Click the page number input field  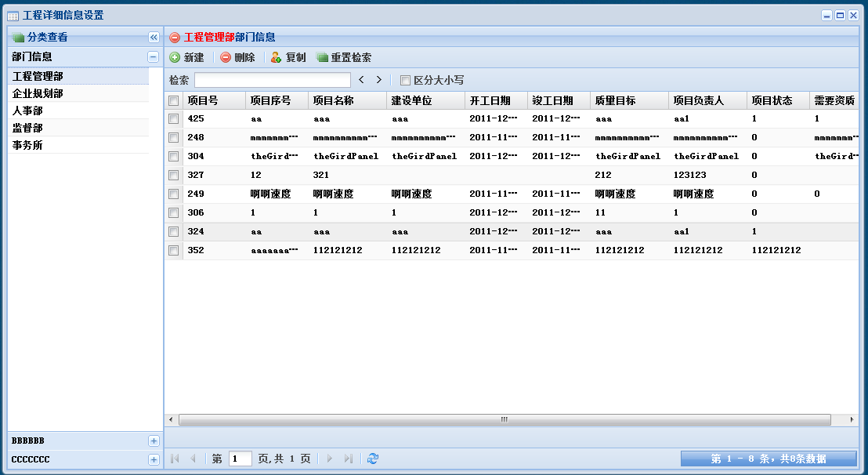coord(240,459)
